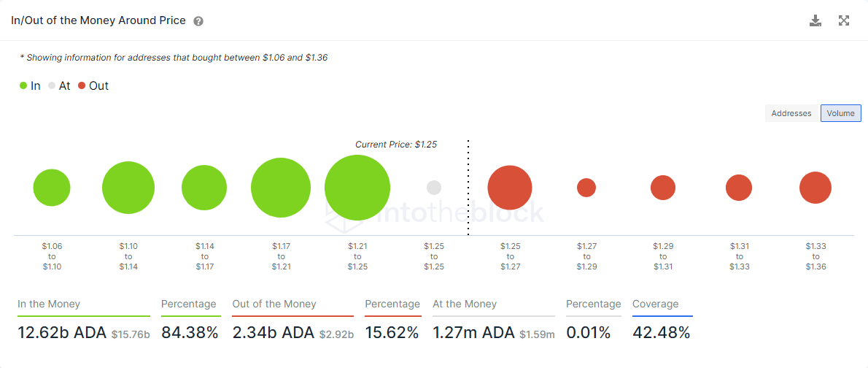Click the $1.21 to $1.25 green bubble
The image size is (868, 368).
(x=357, y=188)
